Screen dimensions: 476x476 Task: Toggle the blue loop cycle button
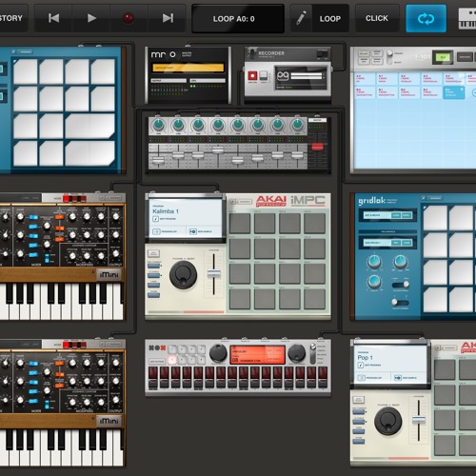point(426,18)
